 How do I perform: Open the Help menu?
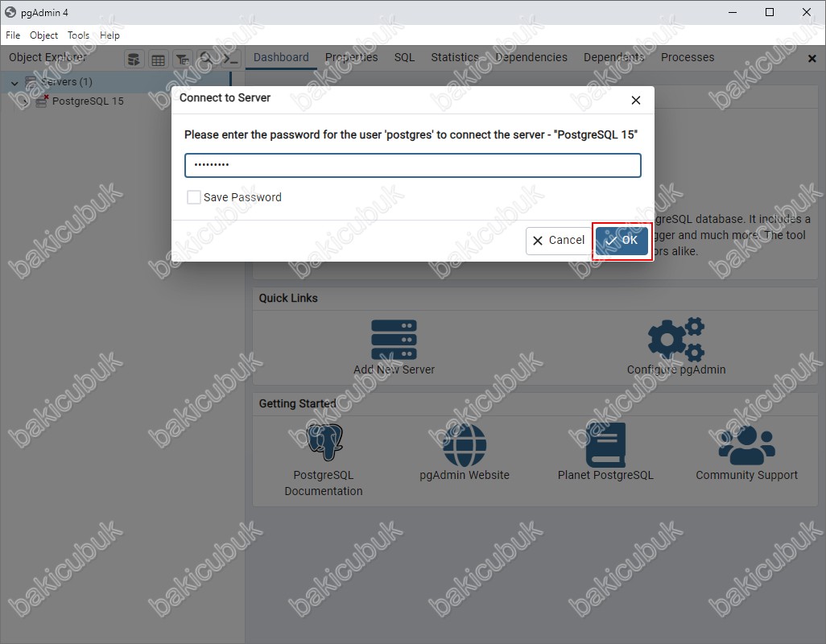(109, 35)
